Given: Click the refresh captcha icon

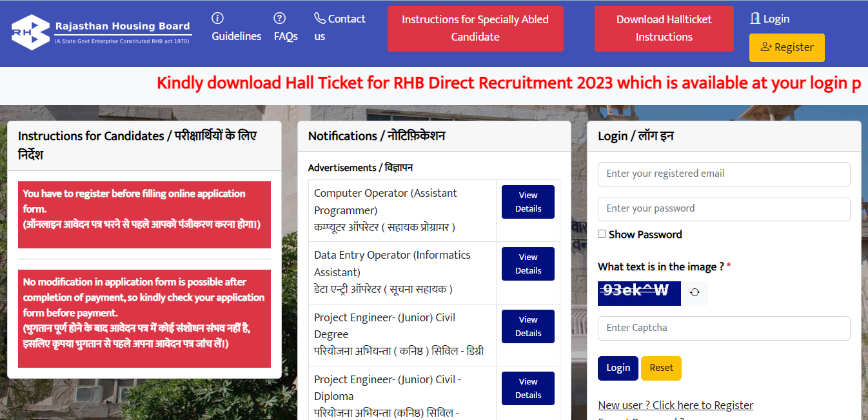Looking at the screenshot, I should click(695, 293).
